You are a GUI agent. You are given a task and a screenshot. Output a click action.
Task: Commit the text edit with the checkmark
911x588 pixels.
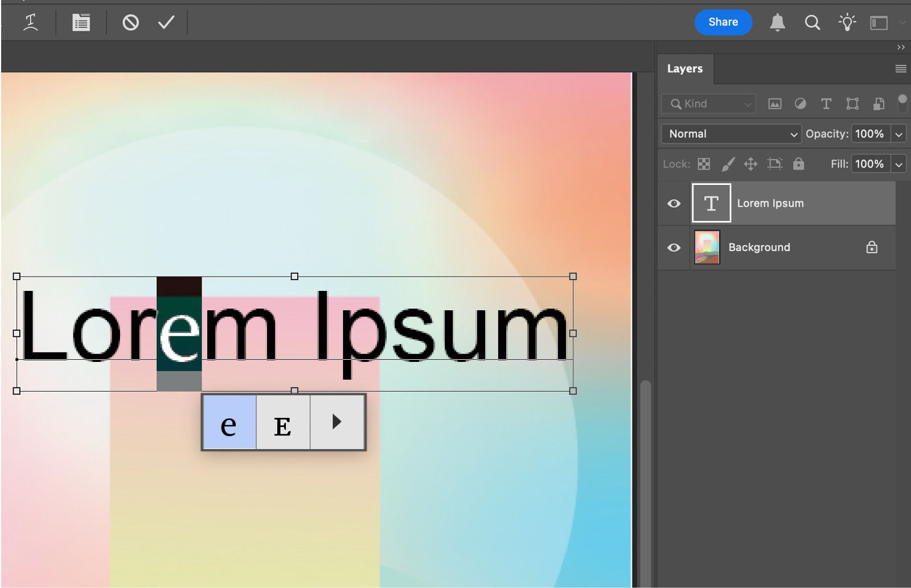pos(165,22)
